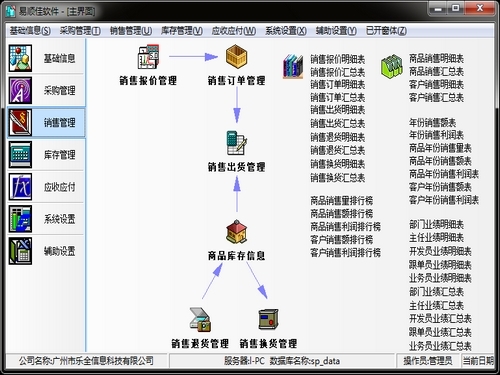Open the 销售退货明细表 report
Screen dimensions: 500x375
(337, 137)
